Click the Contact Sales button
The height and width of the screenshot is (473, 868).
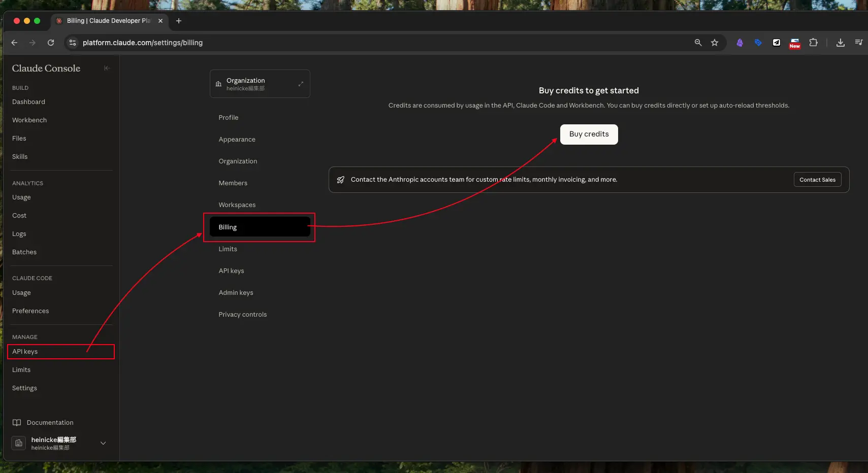coord(817,180)
